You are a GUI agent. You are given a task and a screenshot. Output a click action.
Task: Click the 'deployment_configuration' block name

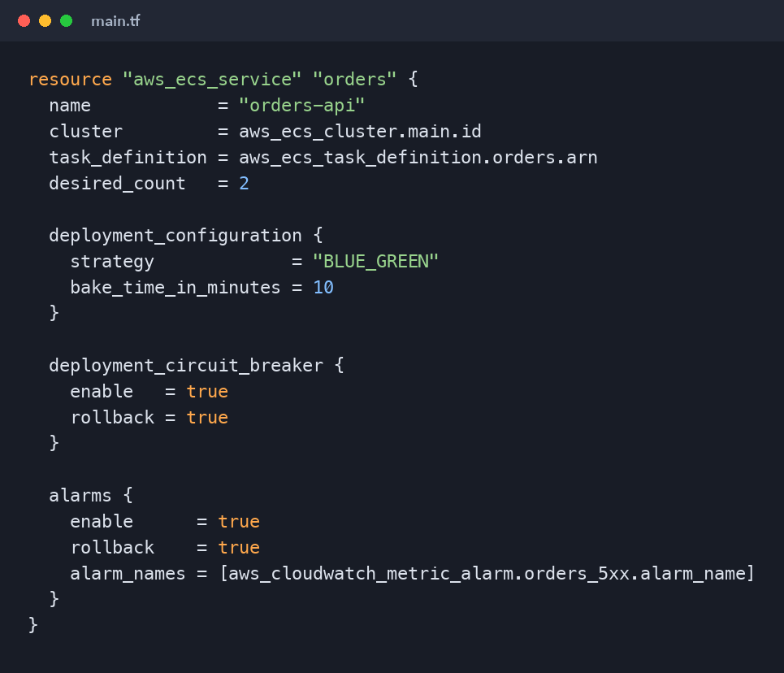(175, 236)
